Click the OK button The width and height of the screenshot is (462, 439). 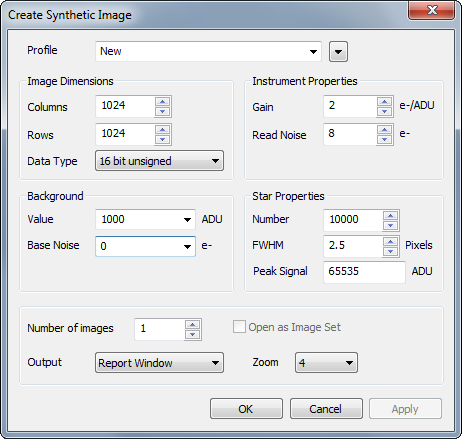pyautogui.click(x=246, y=409)
